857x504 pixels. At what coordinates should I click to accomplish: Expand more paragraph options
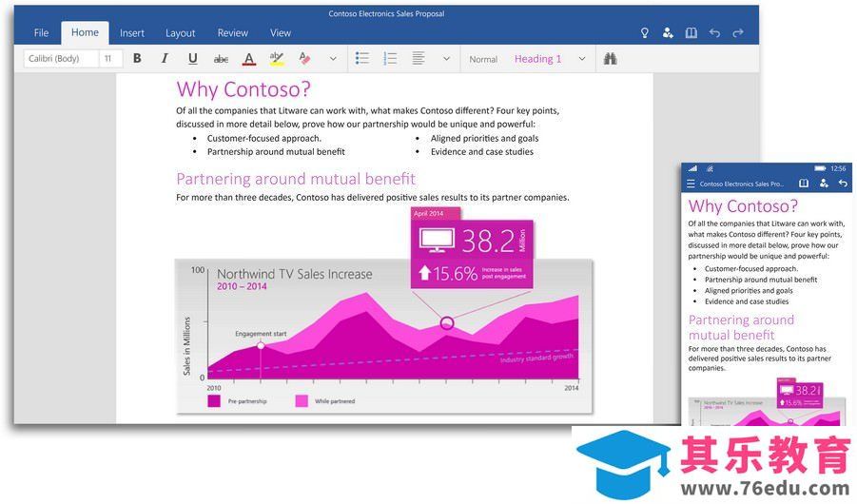[446, 59]
